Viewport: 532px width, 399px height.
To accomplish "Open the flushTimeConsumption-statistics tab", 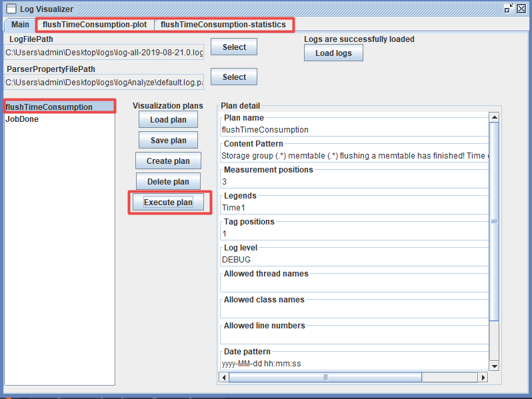I will tap(223, 25).
